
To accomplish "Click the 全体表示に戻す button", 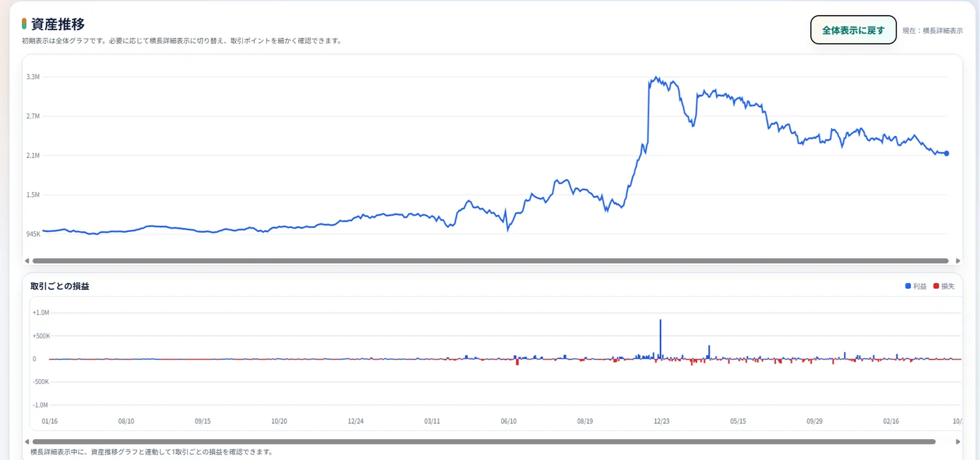I will [x=853, y=30].
